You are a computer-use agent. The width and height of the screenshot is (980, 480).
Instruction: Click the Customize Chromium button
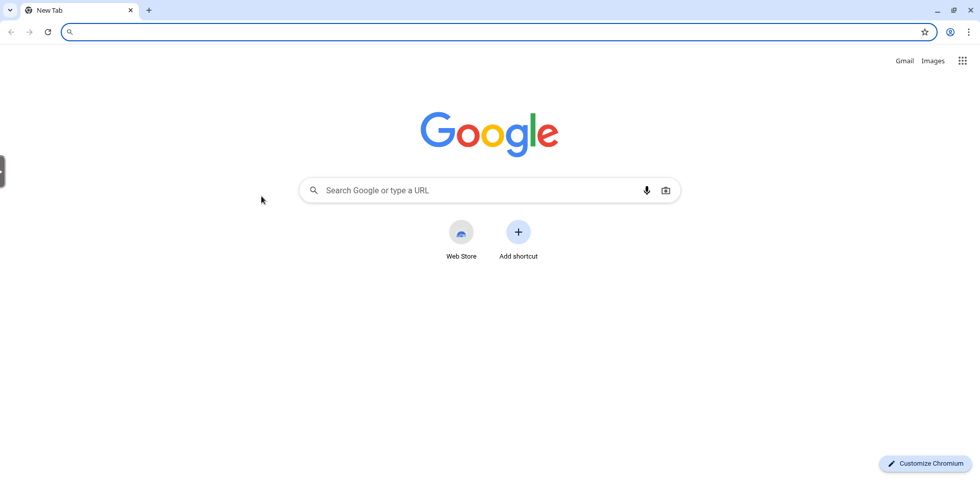coord(925,464)
